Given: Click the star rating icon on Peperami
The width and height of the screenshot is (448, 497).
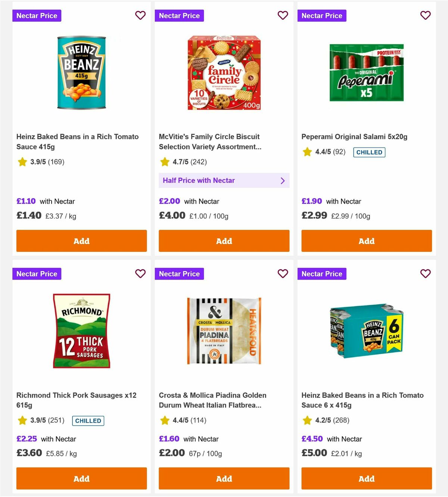Looking at the screenshot, I should [x=307, y=152].
